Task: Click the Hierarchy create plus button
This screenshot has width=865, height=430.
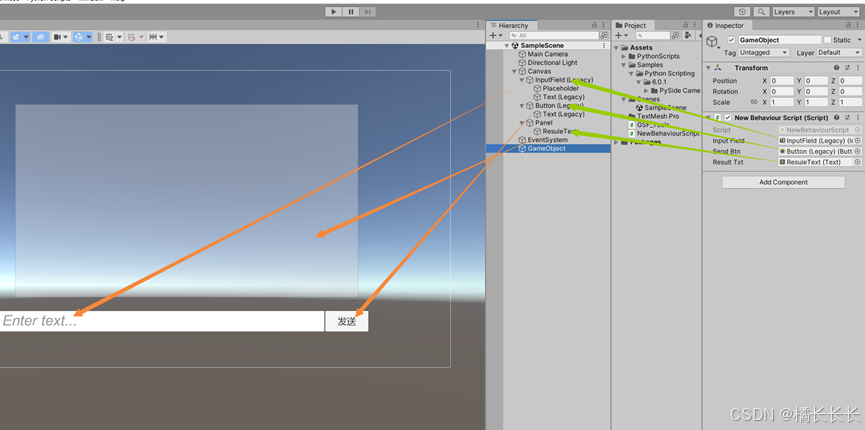Action: [493, 35]
